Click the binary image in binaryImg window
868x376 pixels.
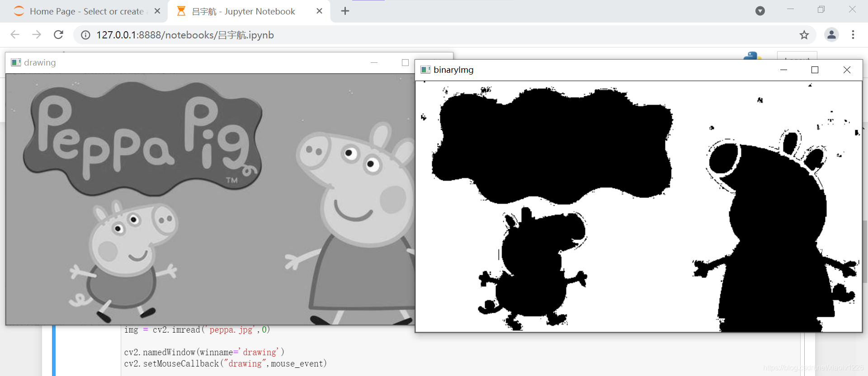point(639,207)
